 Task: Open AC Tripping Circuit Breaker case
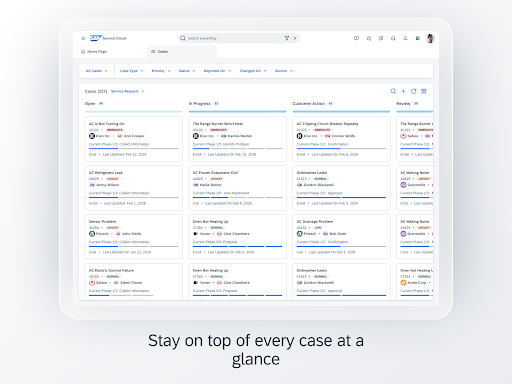pyautogui.click(x=341, y=139)
